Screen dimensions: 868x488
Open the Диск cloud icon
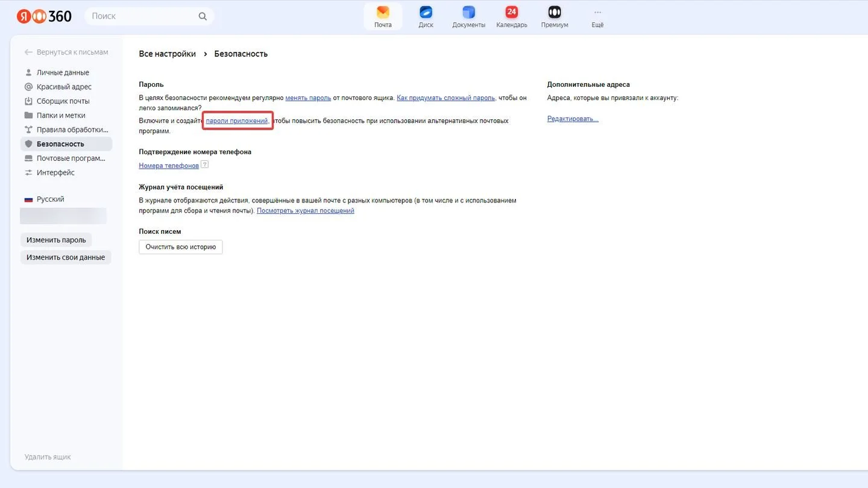coord(426,12)
